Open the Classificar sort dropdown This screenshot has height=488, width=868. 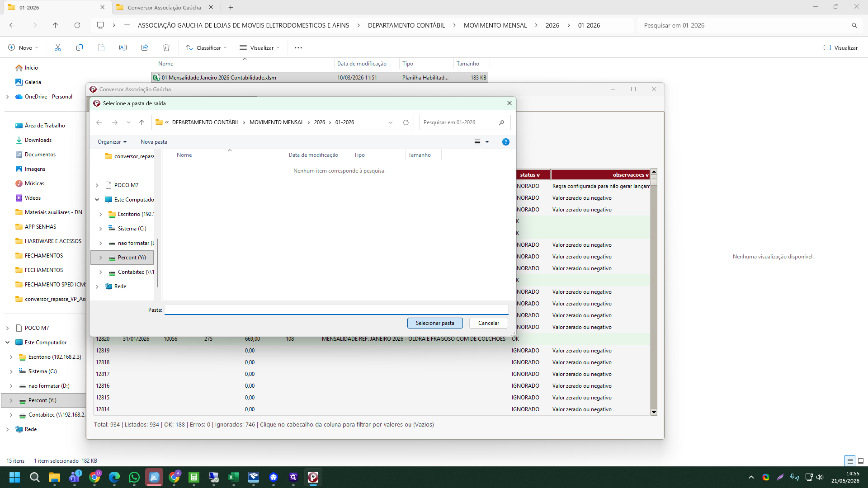pos(206,47)
